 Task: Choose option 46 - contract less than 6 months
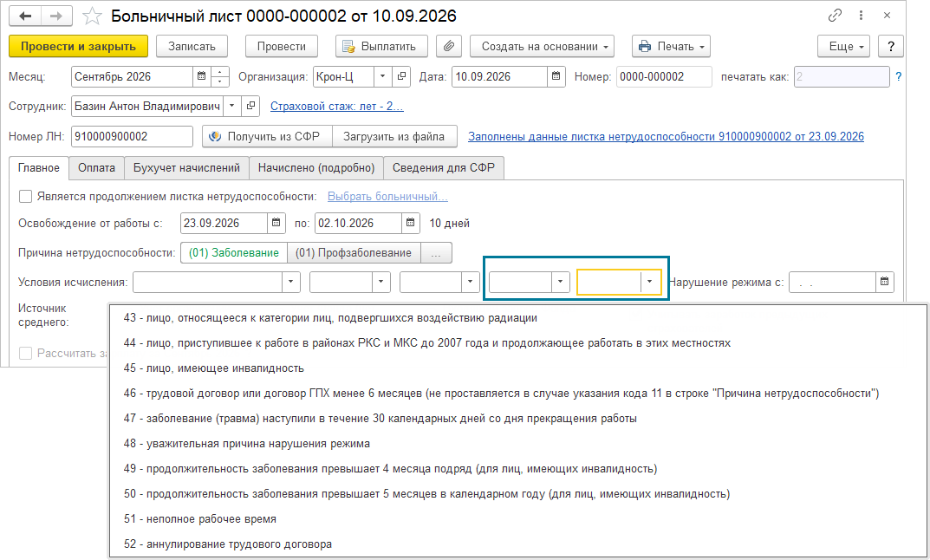[517, 394]
